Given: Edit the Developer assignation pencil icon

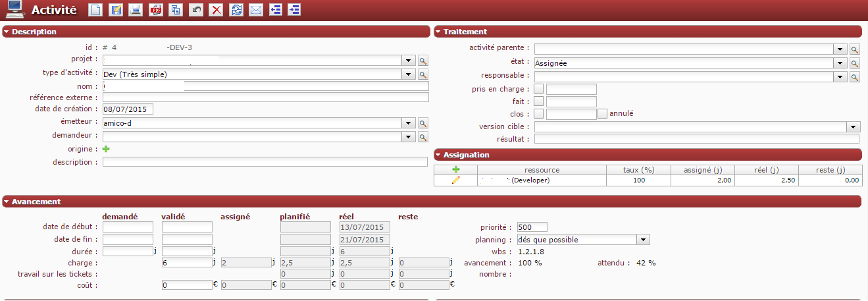Looking at the screenshot, I should coord(455,180).
